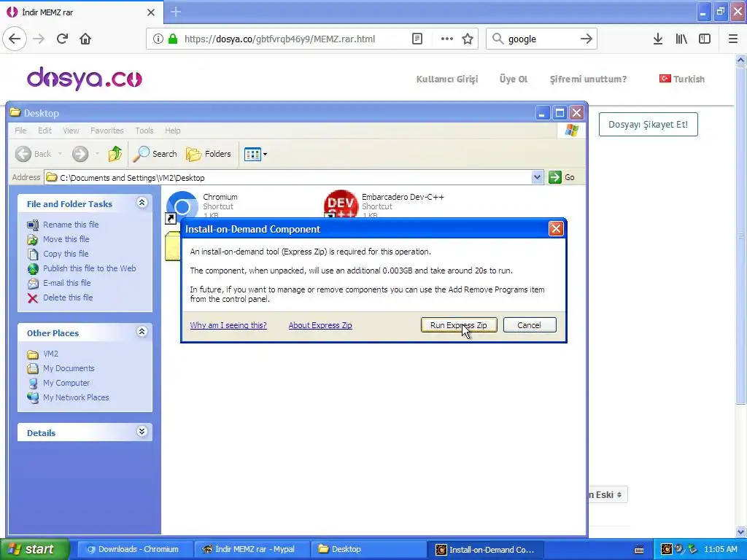
Task: Toggle reader view icon
Action: pyautogui.click(x=417, y=39)
